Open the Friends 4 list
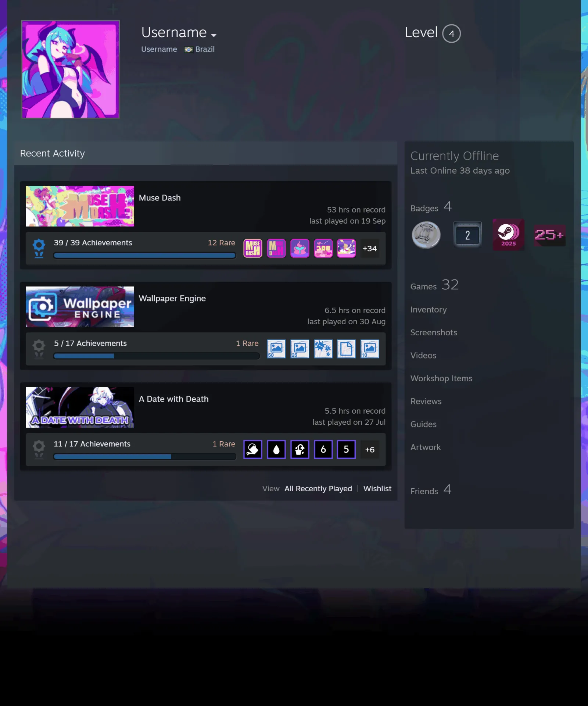This screenshot has height=706, width=588. click(431, 490)
